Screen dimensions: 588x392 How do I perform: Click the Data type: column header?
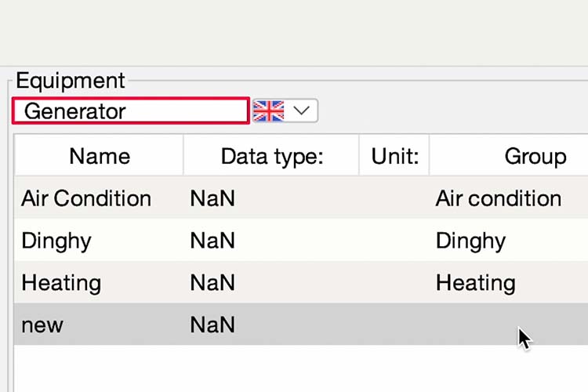[271, 157]
